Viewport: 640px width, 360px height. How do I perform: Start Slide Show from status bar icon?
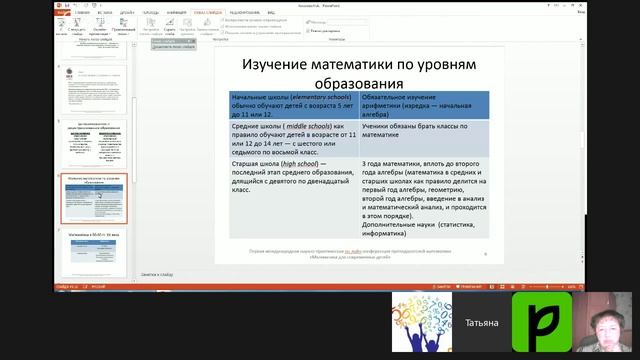pos(523,287)
